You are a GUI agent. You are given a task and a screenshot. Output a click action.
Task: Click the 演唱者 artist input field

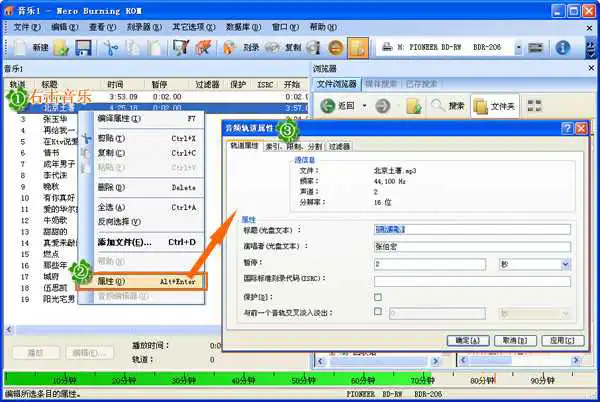pyautogui.click(x=472, y=247)
